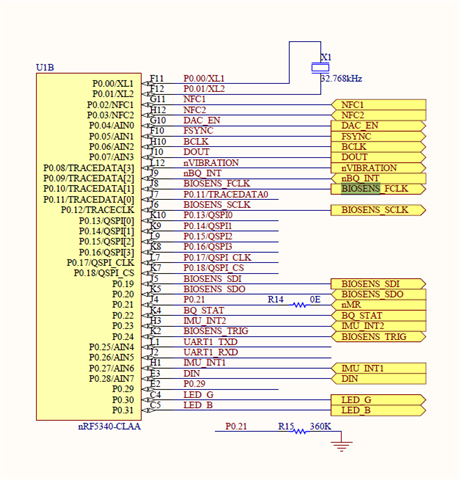Click the U1B designator label
Viewport: 461px width, 480px height.
tap(45, 68)
